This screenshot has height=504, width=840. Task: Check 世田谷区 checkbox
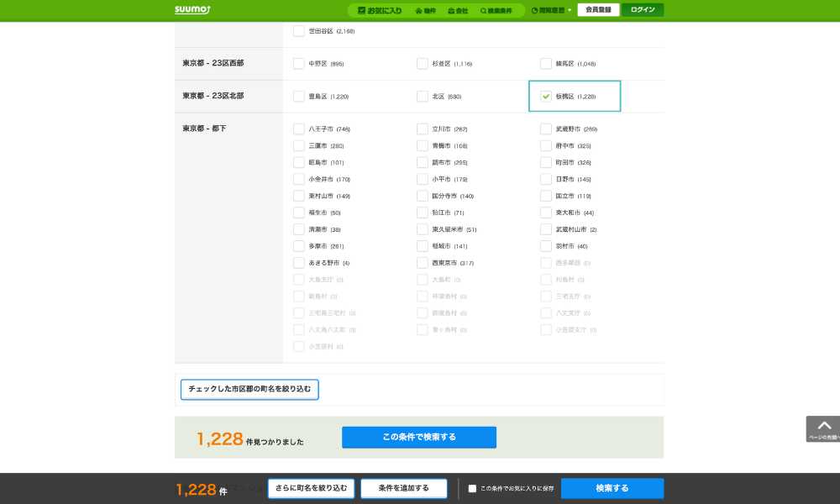pyautogui.click(x=299, y=31)
